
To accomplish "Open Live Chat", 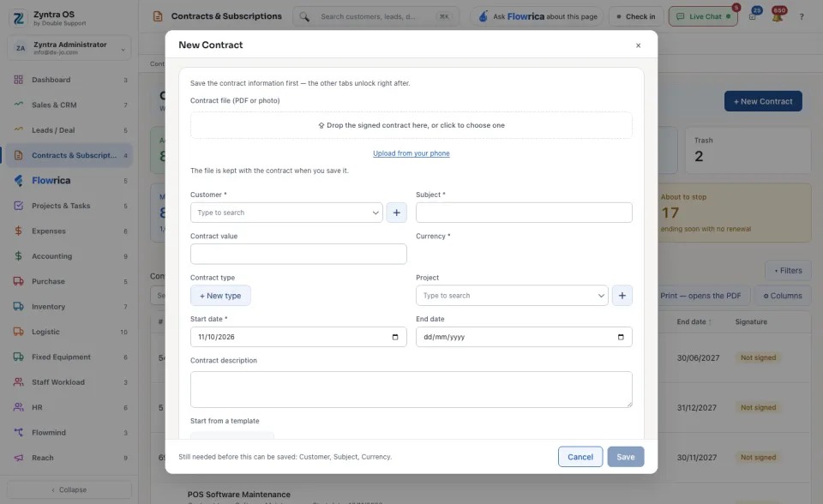I will coord(703,17).
